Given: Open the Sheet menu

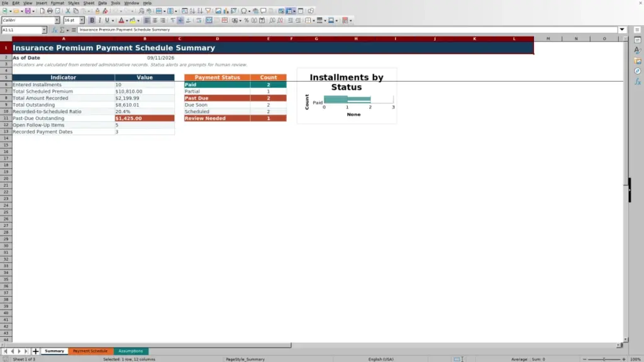Looking at the screenshot, I should (x=89, y=3).
